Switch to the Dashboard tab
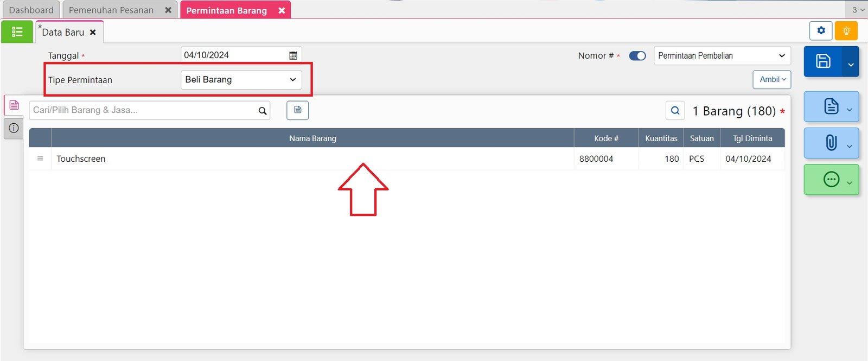 click(x=31, y=10)
